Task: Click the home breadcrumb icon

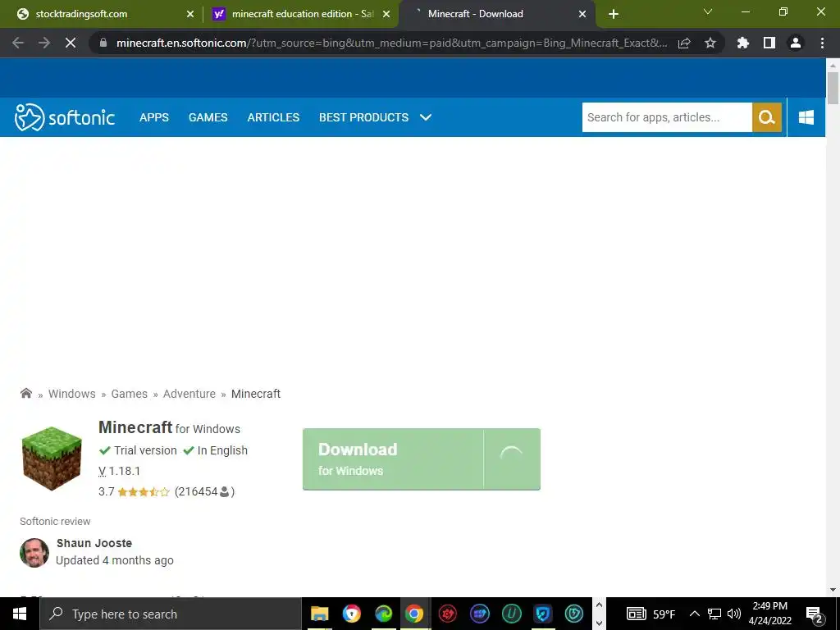Action: 25,393
